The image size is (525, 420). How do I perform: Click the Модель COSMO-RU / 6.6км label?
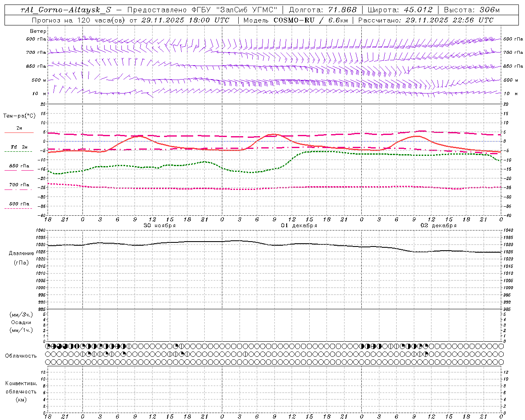coord(295,20)
